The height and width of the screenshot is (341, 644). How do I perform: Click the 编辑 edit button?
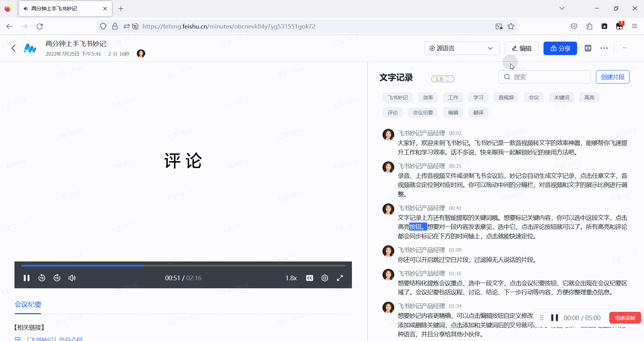pyautogui.click(x=522, y=48)
